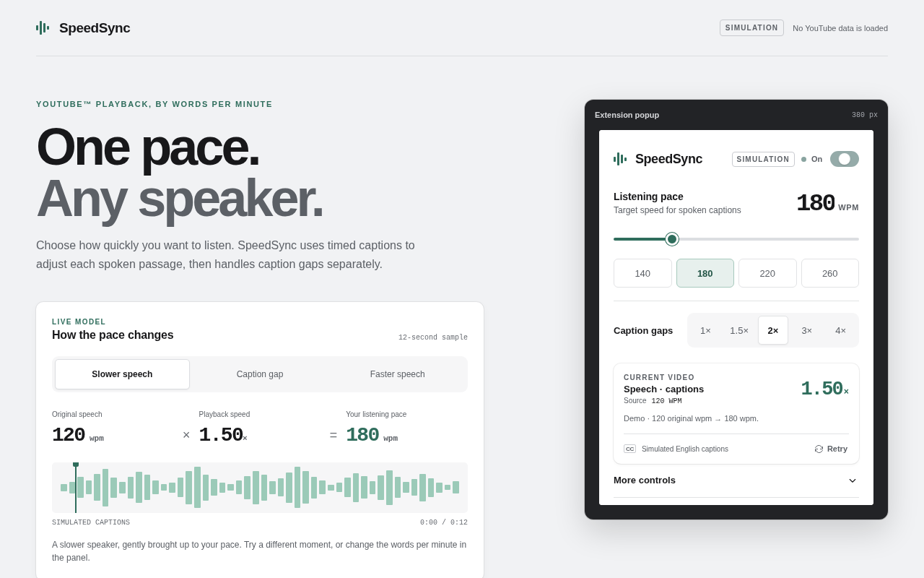This screenshot has height=578, width=924.
Task: Click the SIMULATION badge in page header
Action: click(751, 28)
